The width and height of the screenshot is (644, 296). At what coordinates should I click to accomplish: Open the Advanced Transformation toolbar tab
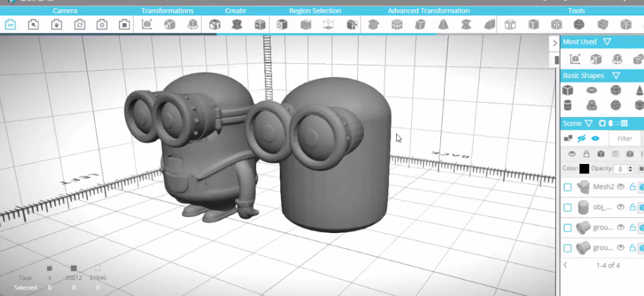[428, 10]
